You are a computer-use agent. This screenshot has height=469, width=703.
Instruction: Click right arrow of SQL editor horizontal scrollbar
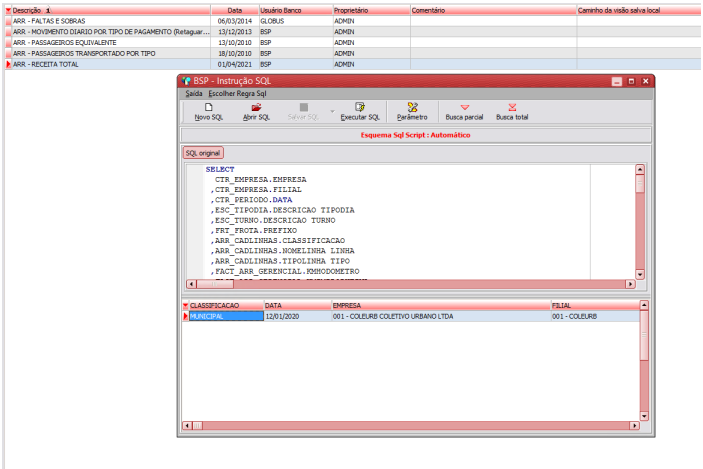(x=630, y=284)
